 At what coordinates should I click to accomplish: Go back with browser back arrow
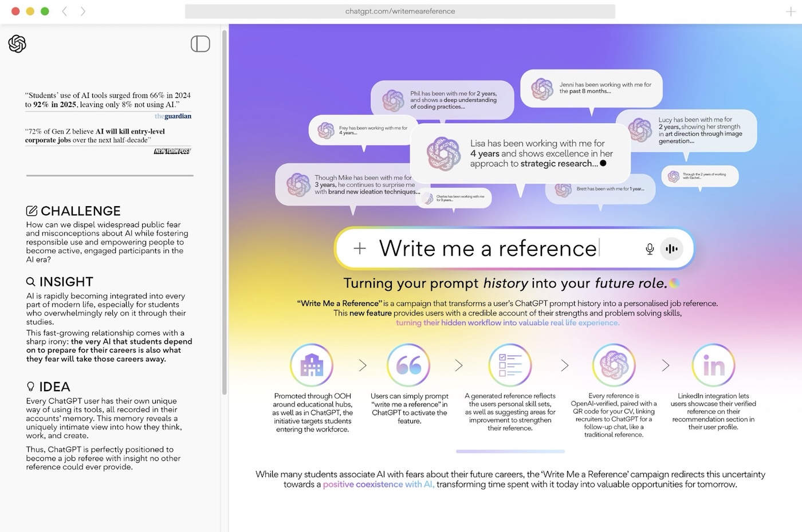coord(65,11)
